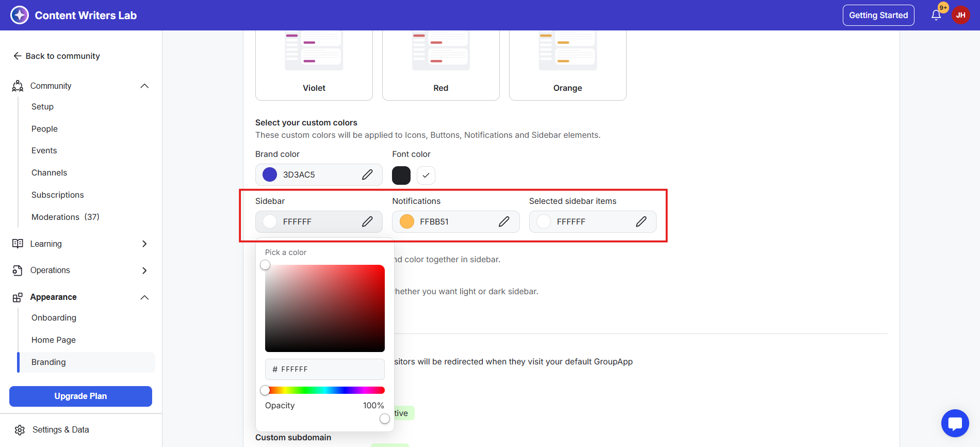The image size is (980, 447).
Task: Go to People in sidebar
Action: (44, 129)
